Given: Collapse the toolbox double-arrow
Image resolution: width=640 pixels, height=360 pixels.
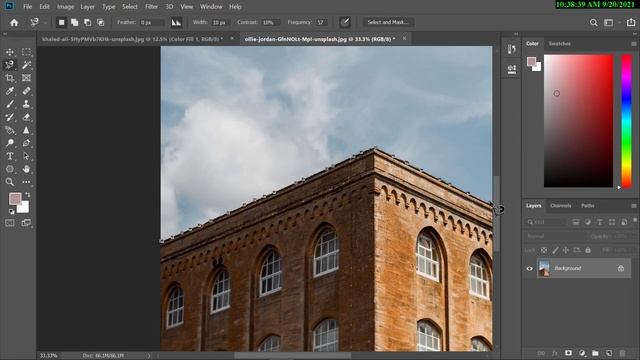Looking at the screenshot, I should click(x=5, y=34).
